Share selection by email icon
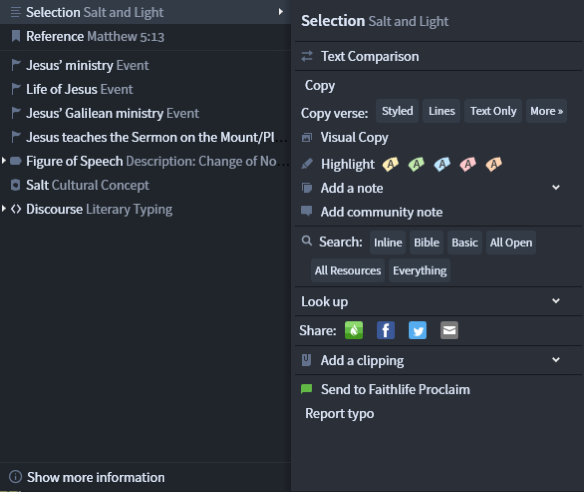 (x=449, y=330)
